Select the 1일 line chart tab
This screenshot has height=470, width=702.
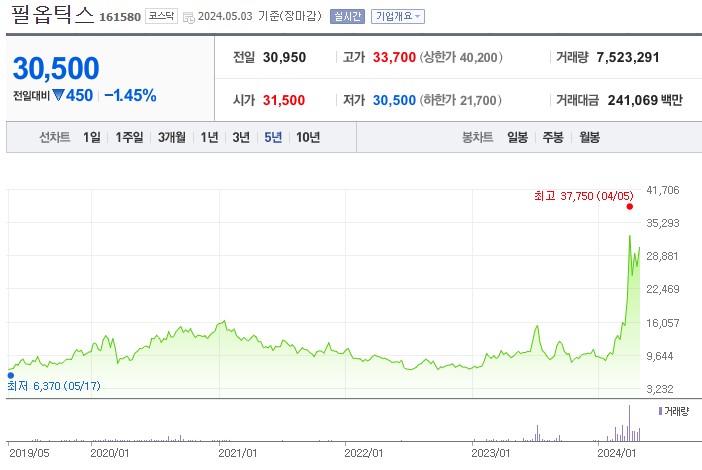tap(92, 137)
